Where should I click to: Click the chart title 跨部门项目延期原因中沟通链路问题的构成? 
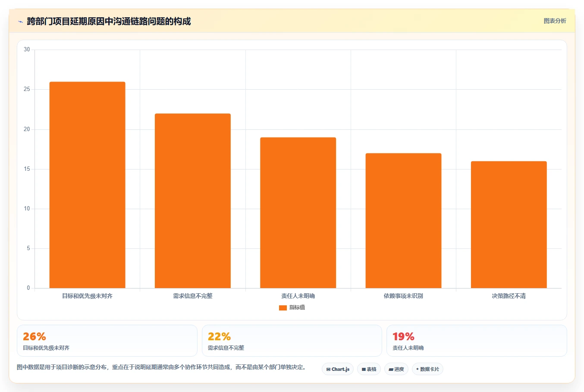coord(109,21)
